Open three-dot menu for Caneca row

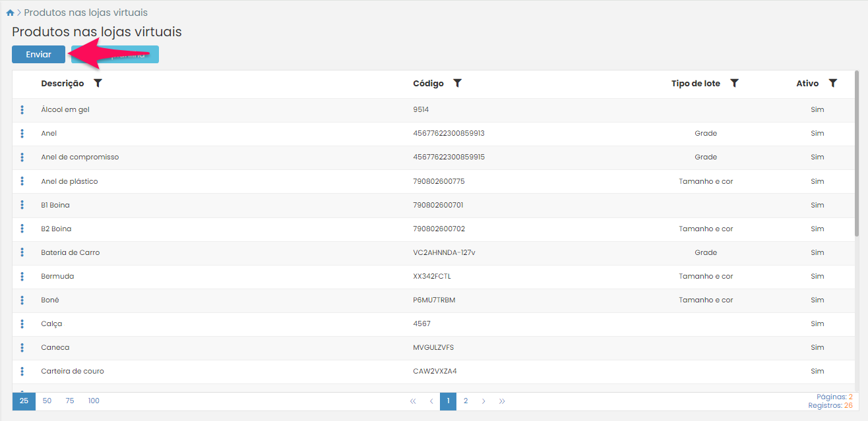[x=22, y=347]
